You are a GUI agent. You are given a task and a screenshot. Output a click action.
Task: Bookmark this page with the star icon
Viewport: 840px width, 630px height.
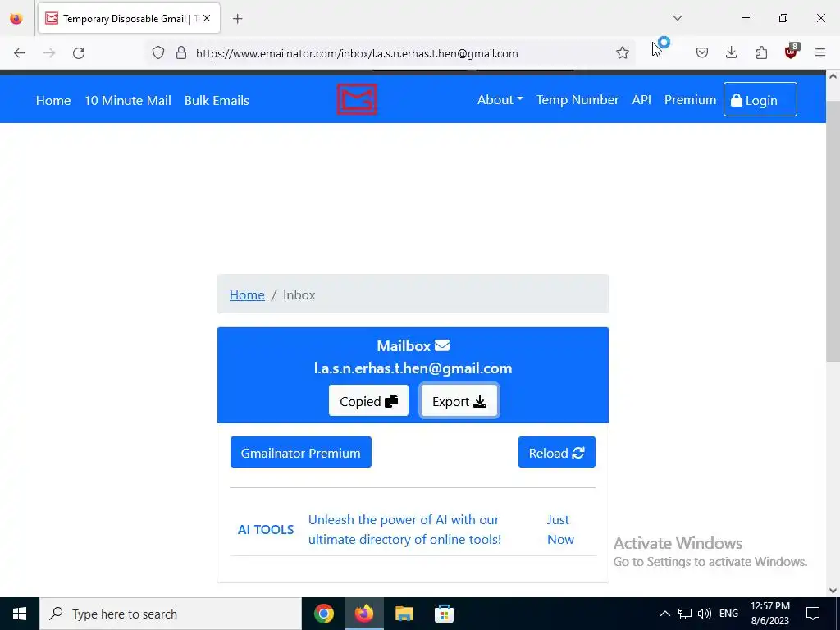[x=622, y=53]
